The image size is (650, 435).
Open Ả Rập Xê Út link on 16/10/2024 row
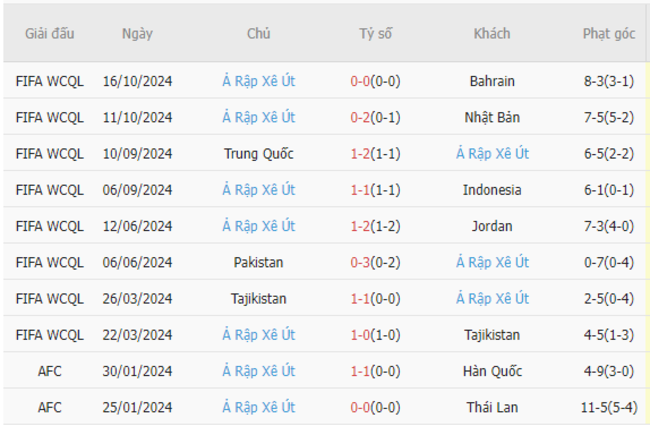click(259, 81)
